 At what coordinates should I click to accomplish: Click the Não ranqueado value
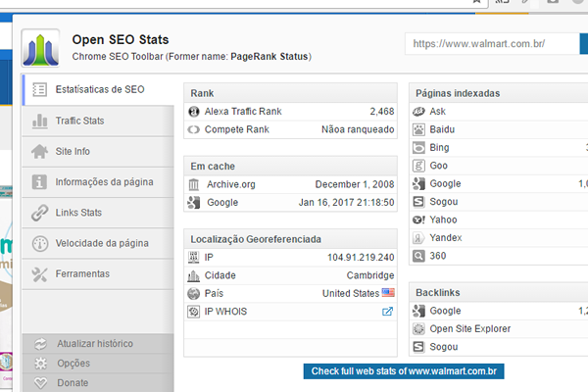(358, 129)
